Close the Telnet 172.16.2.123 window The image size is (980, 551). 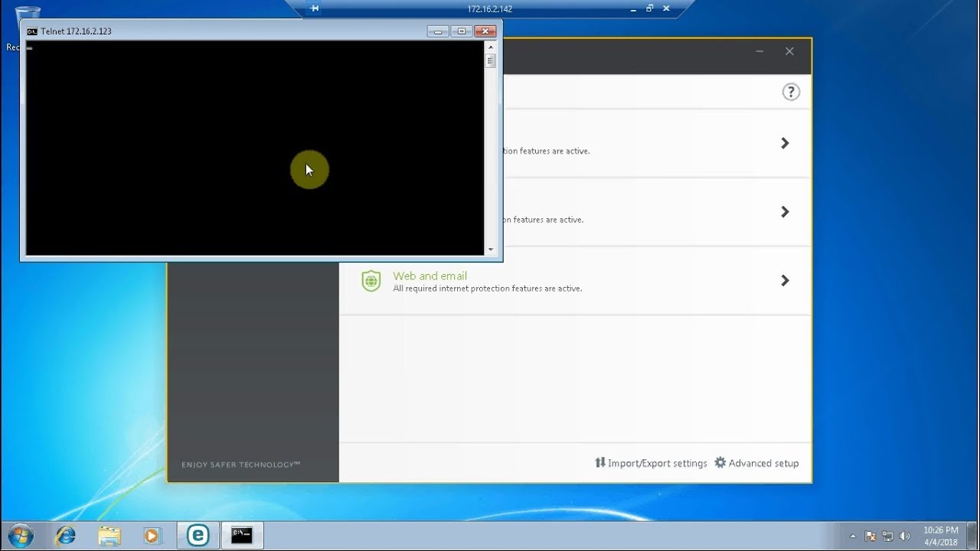485,31
